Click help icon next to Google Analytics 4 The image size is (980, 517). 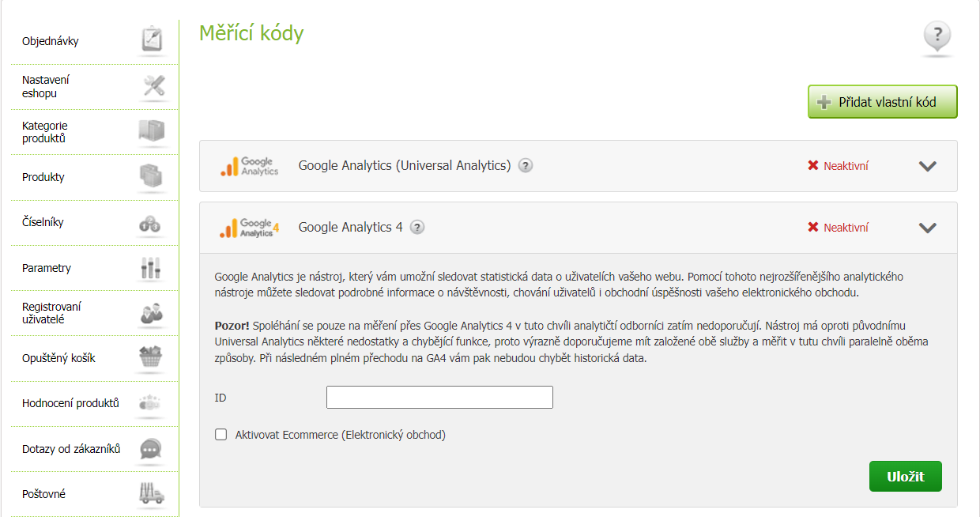[417, 228]
